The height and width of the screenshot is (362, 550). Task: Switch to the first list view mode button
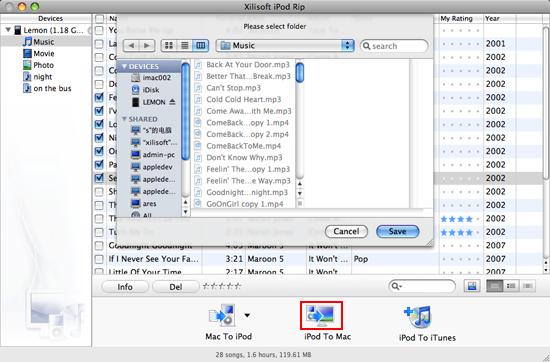(495, 286)
